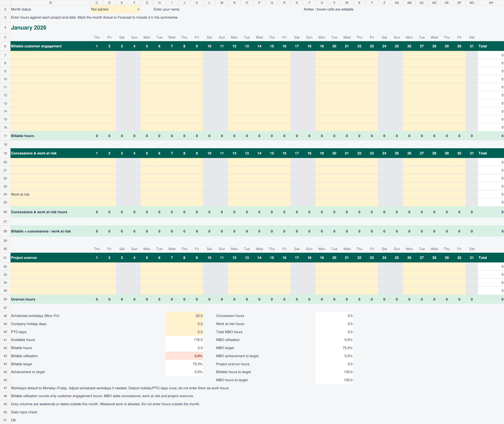This screenshot has height=424, width=504.
Task: Select the 'Work at risk' row label
Action: click(20, 194)
